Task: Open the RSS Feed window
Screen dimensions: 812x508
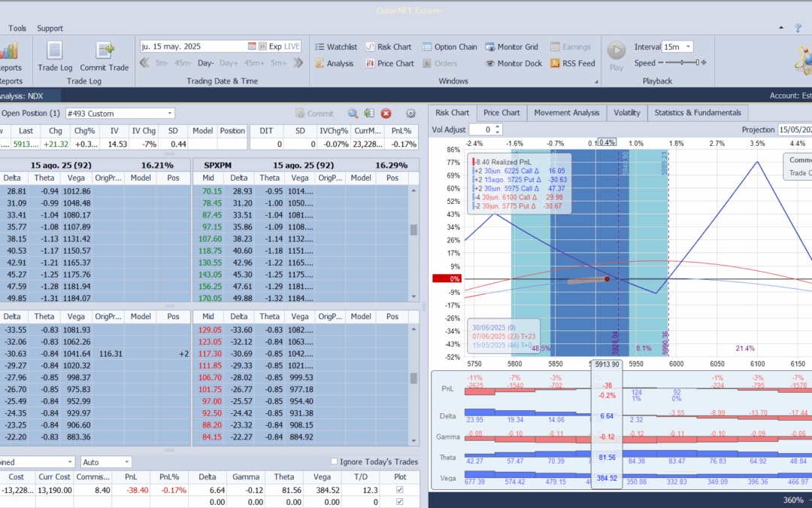Action: click(x=573, y=63)
